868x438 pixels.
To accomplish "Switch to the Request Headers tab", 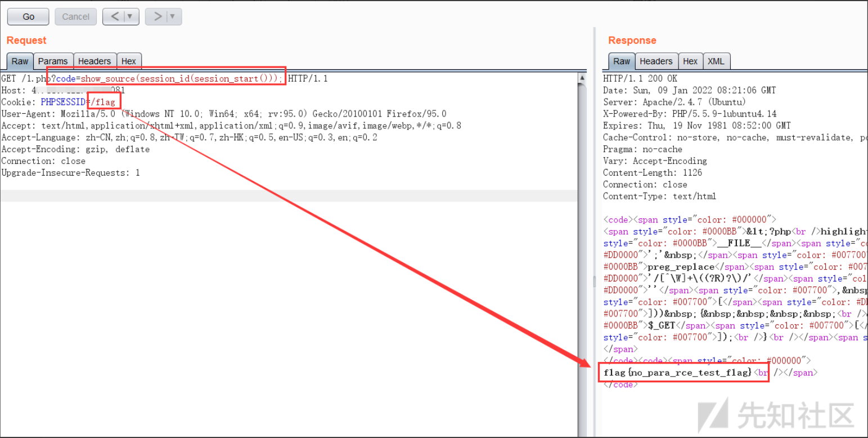I will point(95,61).
